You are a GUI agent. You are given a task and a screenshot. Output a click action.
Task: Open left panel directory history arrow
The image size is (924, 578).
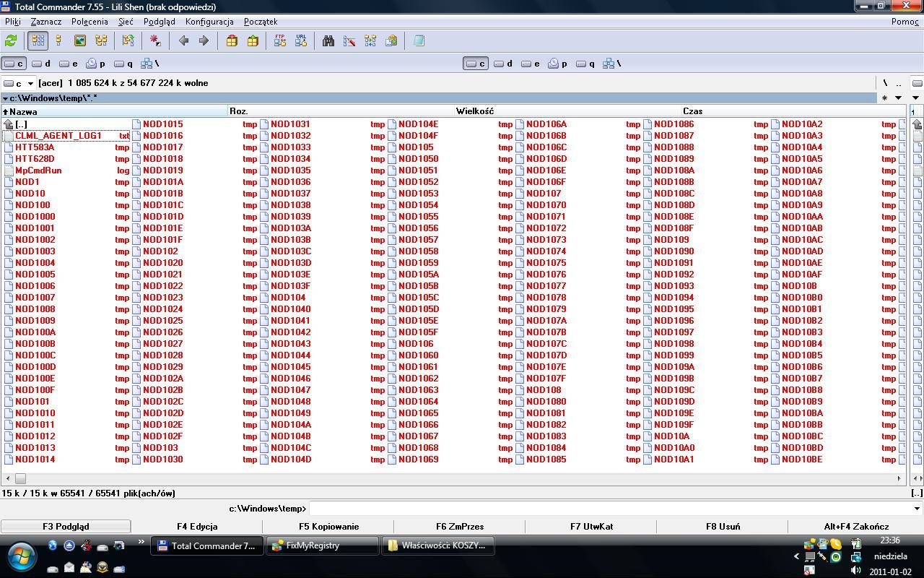[x=898, y=98]
